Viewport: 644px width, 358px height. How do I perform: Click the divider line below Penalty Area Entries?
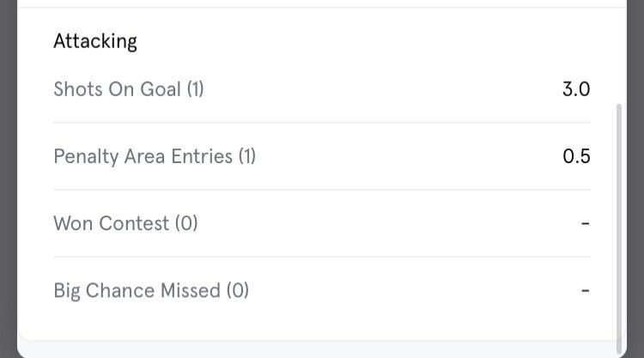point(321,190)
